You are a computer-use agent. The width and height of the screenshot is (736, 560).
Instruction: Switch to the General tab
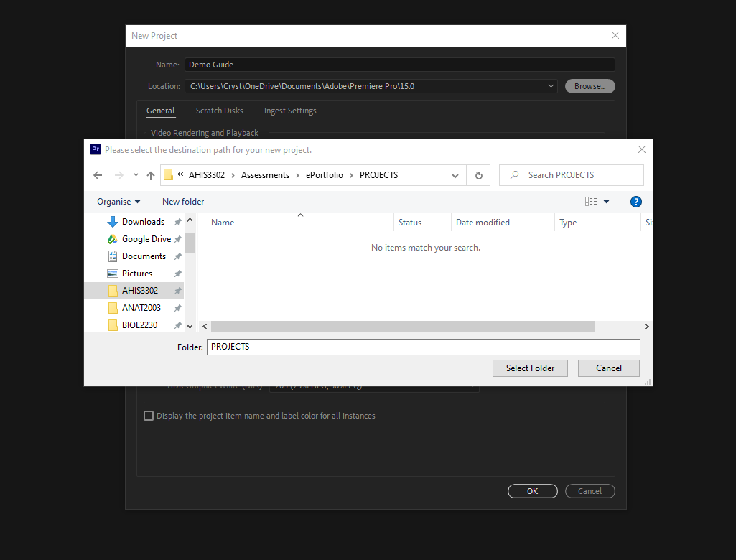click(x=161, y=111)
